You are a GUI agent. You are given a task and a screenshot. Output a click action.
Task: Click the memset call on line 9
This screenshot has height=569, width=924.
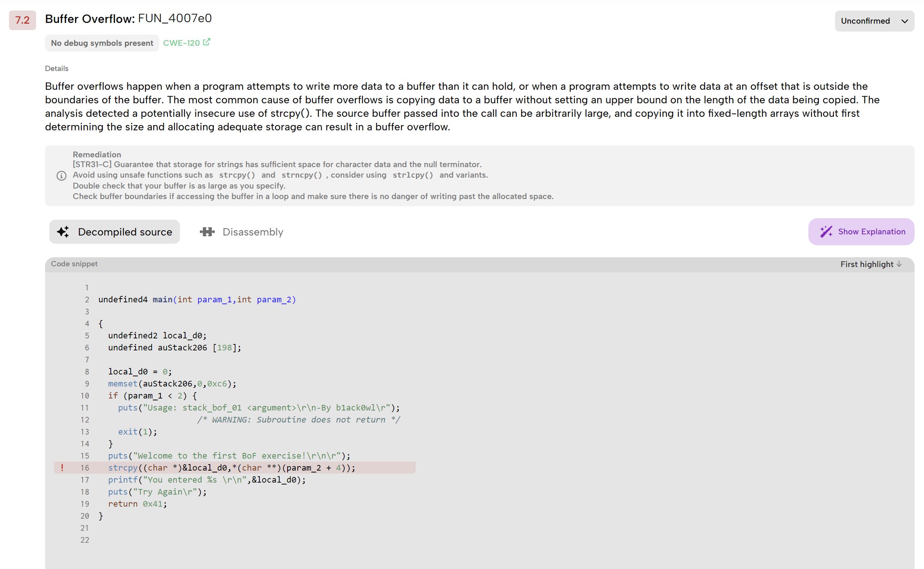[172, 384]
